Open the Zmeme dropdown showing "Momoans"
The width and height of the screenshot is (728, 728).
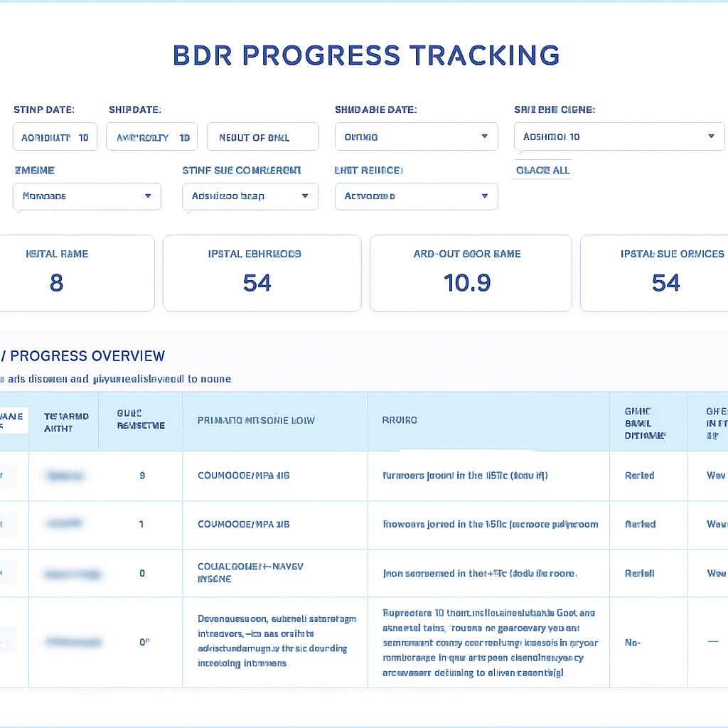(86, 196)
